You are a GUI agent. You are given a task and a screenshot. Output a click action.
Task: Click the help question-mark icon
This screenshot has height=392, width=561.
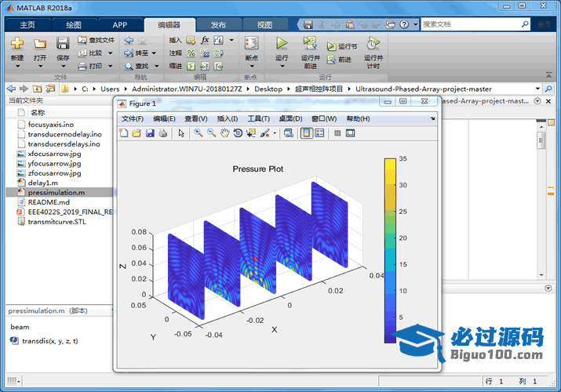tap(404, 24)
